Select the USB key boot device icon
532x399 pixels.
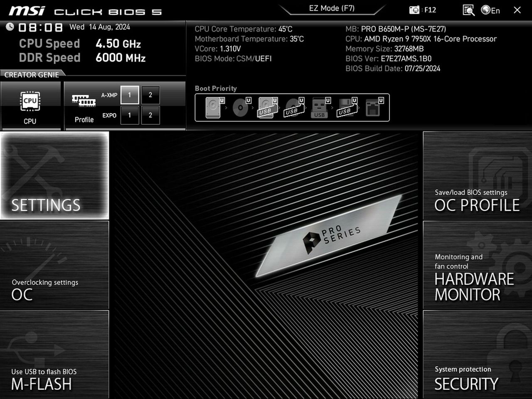pyautogui.click(x=320, y=108)
